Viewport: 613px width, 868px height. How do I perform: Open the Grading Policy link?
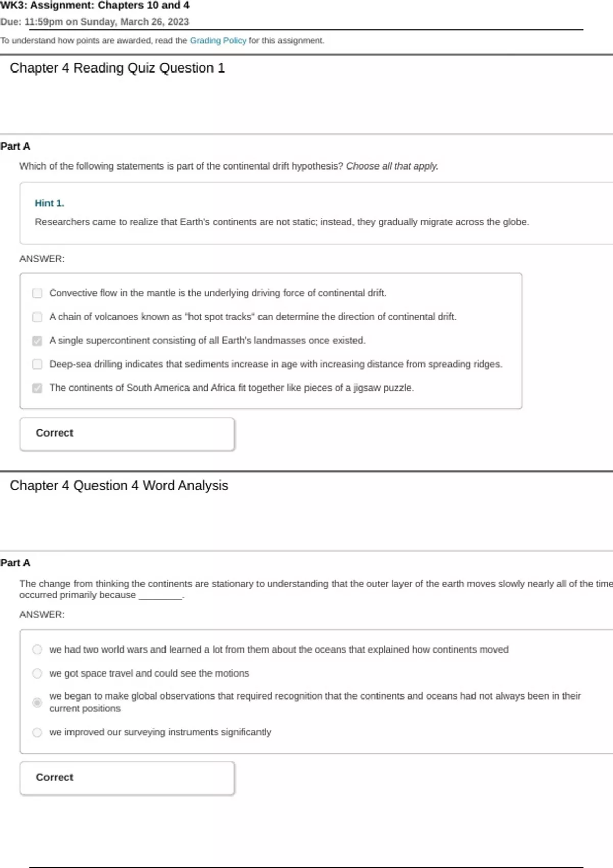pyautogui.click(x=218, y=41)
